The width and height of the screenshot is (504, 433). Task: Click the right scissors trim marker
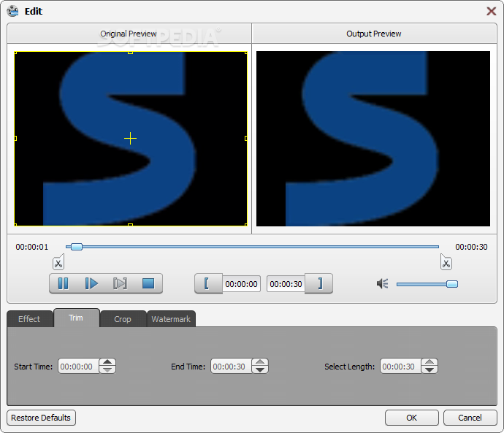446,262
